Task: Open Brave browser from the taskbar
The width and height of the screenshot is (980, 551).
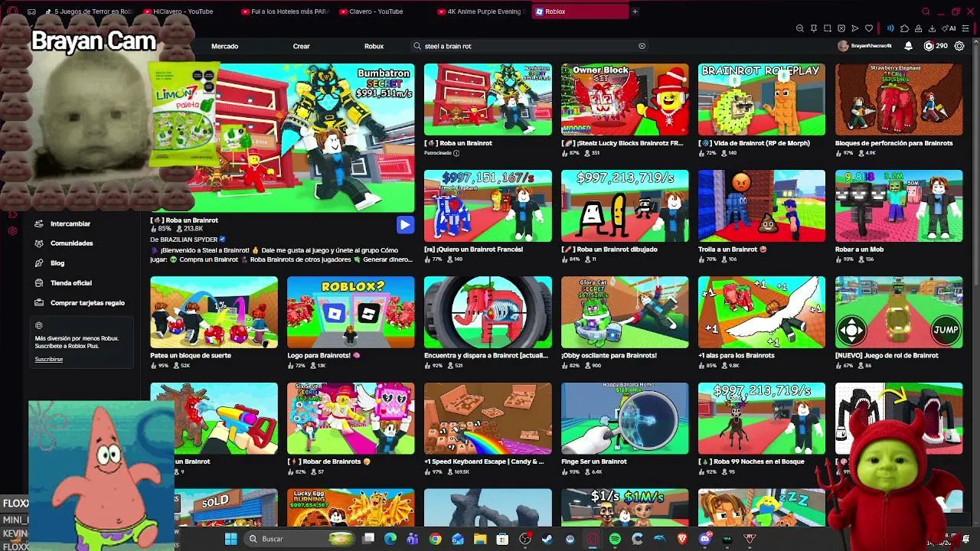Action: coord(683,539)
